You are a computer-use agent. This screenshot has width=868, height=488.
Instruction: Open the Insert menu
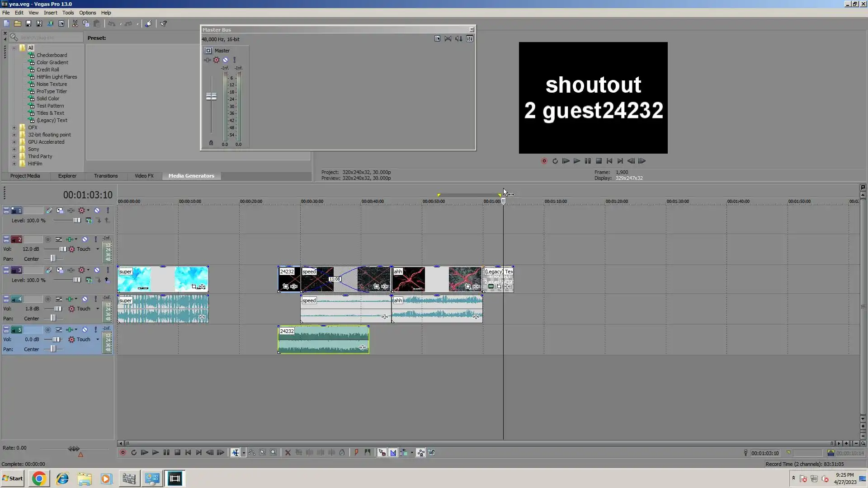50,13
